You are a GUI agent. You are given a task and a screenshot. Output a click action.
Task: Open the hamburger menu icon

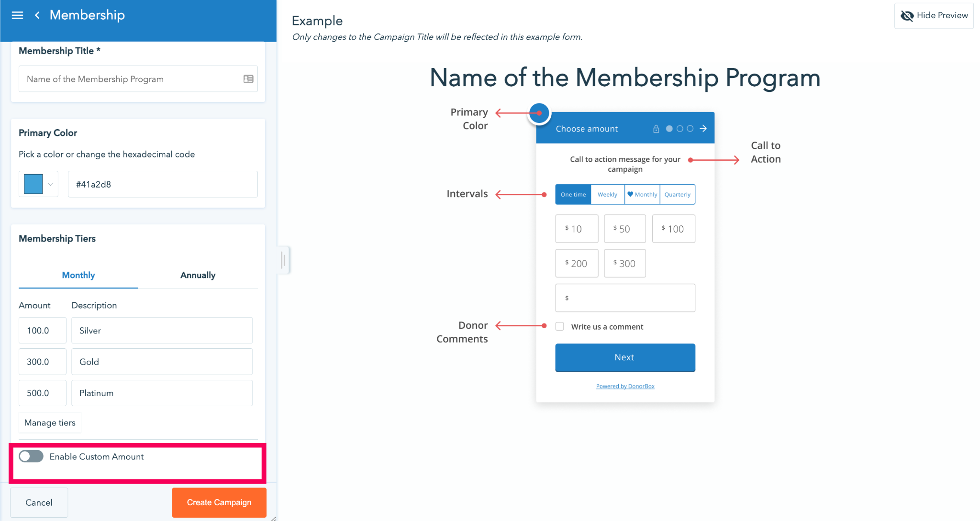[x=17, y=15]
